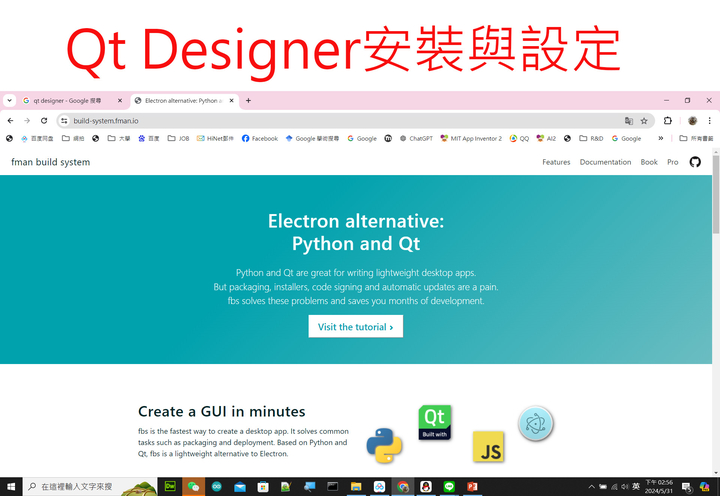
Task: Click the yellow JS logo
Action: [x=489, y=448]
